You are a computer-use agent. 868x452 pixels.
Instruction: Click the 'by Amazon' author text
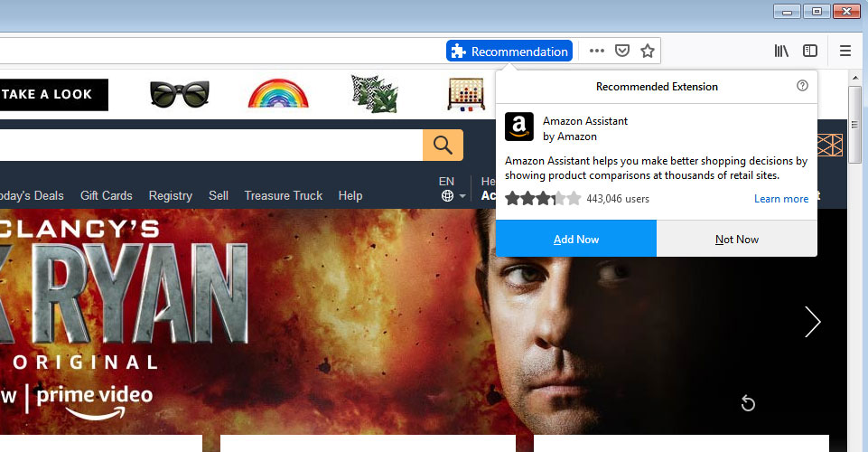pyautogui.click(x=570, y=137)
